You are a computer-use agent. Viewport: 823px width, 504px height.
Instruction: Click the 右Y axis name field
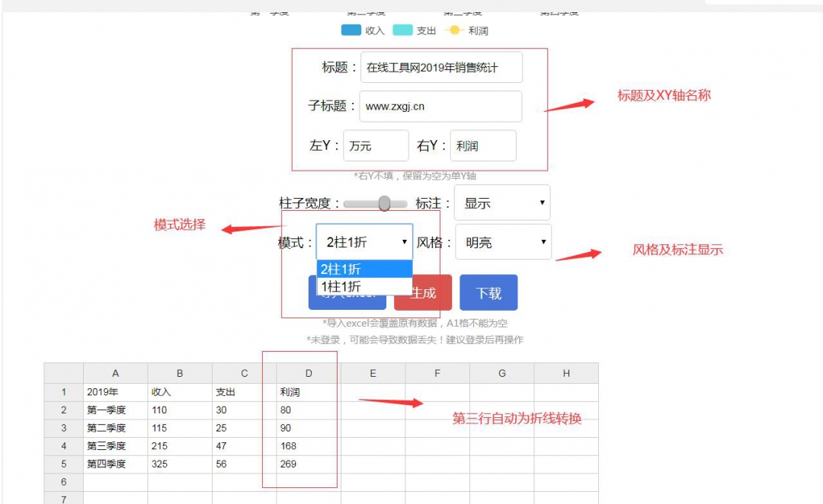[x=483, y=145]
